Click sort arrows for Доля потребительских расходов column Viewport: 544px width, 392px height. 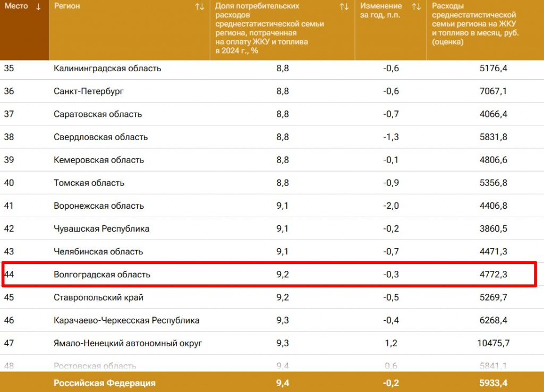tap(344, 6)
